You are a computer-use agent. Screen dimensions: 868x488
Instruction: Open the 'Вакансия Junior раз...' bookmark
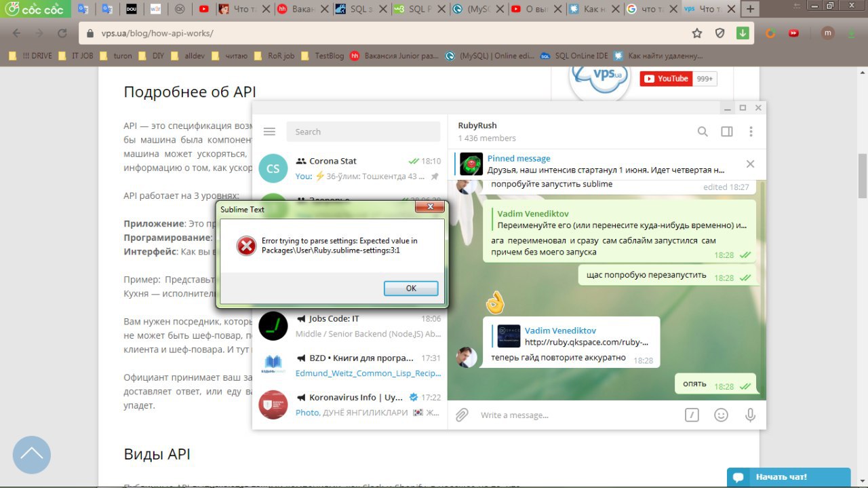click(395, 56)
